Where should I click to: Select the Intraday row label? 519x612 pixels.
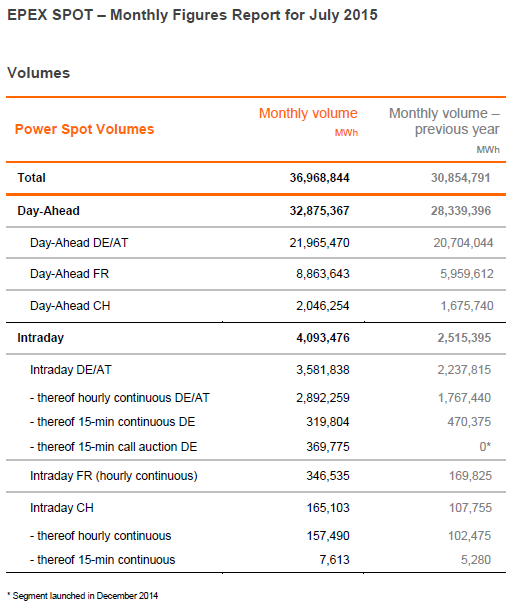click(40, 338)
